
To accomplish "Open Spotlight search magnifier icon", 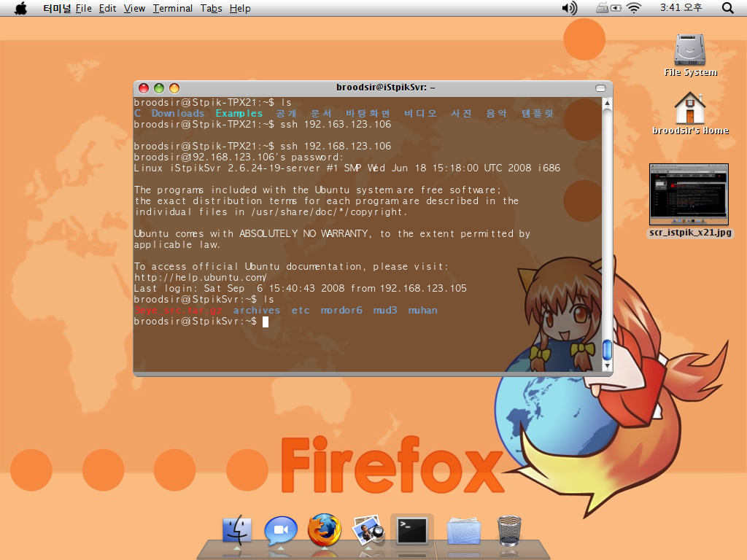I will click(727, 8).
